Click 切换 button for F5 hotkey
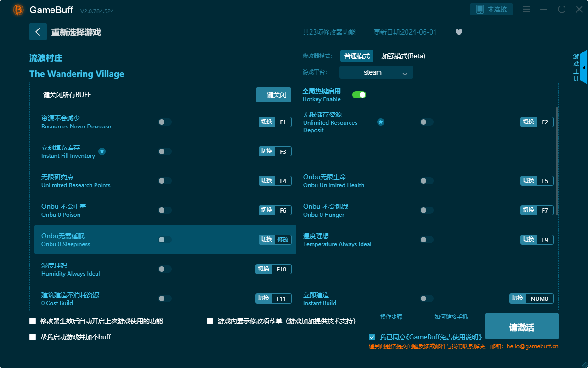Screen dimensions: 588x368 [529, 181]
